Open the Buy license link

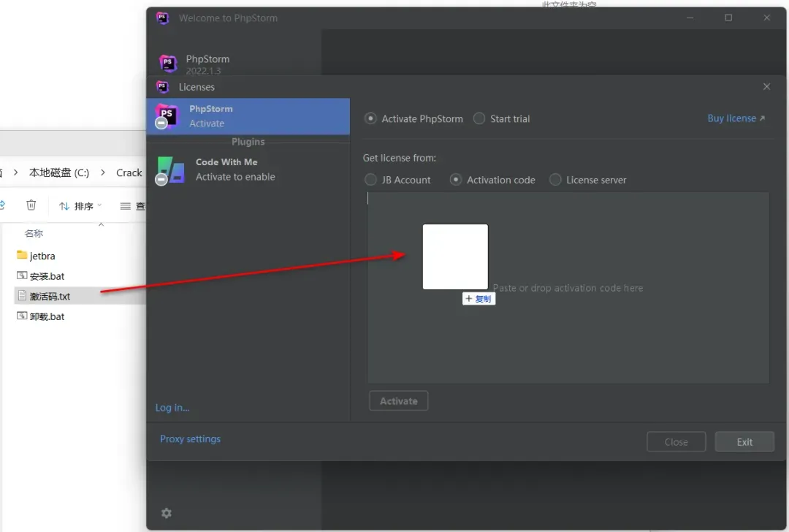(x=736, y=118)
